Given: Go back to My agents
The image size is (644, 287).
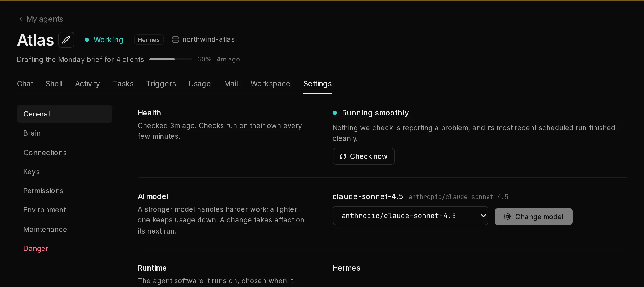Looking at the screenshot, I should (x=41, y=19).
